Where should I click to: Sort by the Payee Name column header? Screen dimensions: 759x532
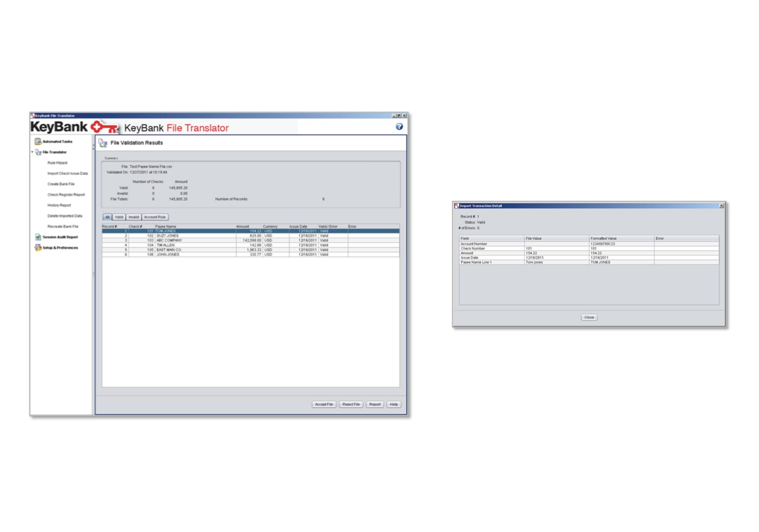pos(195,227)
